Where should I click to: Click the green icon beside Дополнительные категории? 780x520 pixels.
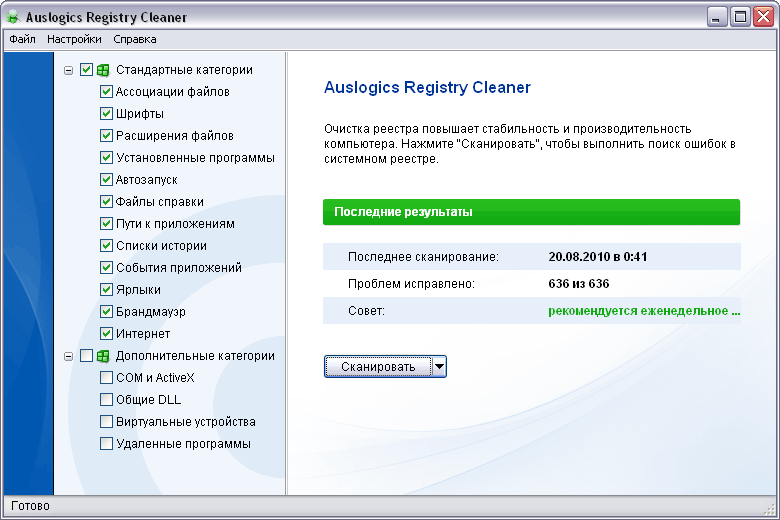[103, 356]
